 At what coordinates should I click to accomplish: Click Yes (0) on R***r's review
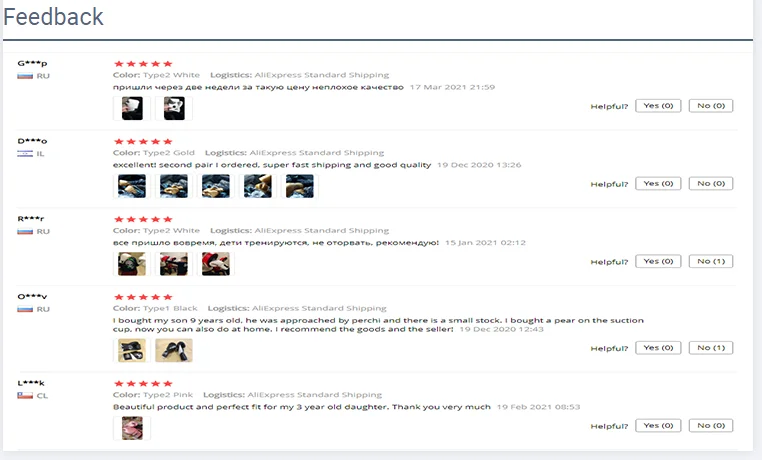pyautogui.click(x=658, y=261)
